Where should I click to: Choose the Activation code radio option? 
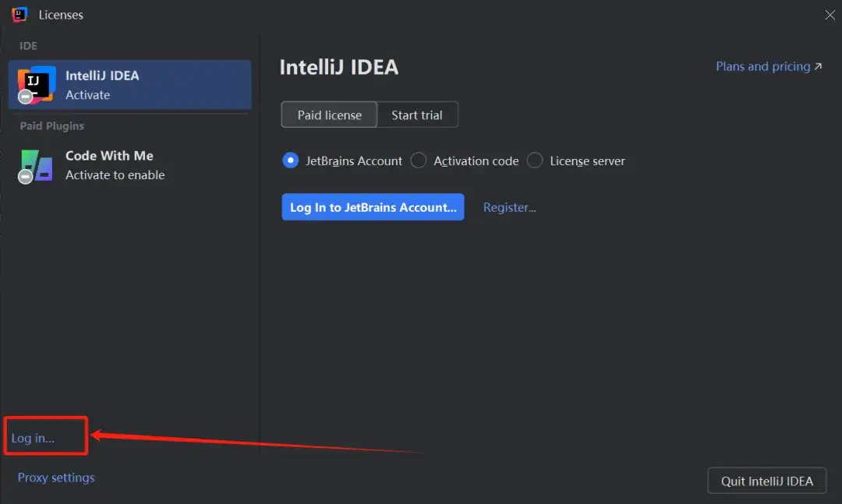(419, 160)
